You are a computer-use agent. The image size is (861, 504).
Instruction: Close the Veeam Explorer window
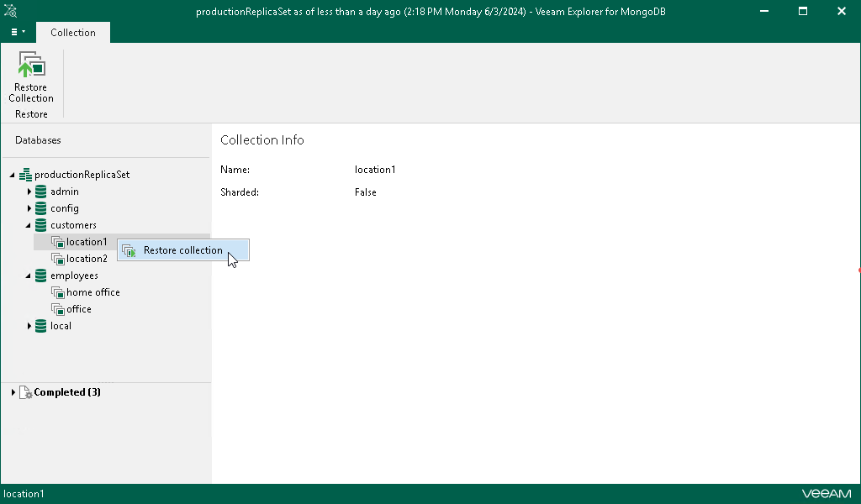point(841,11)
